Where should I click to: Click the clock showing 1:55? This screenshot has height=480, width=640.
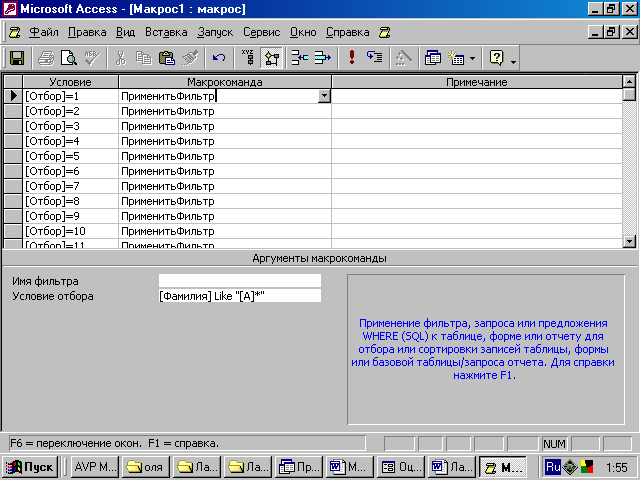click(616, 467)
